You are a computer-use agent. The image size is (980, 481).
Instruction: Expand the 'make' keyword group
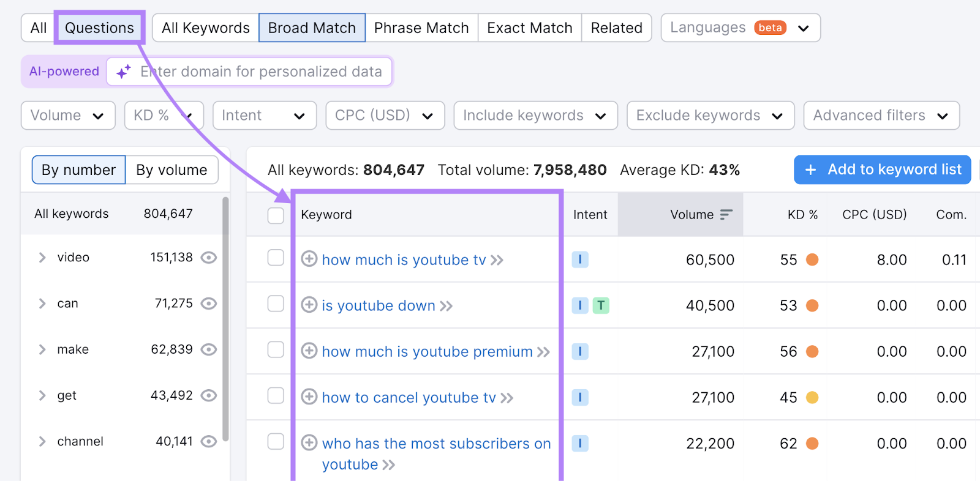[x=42, y=349]
